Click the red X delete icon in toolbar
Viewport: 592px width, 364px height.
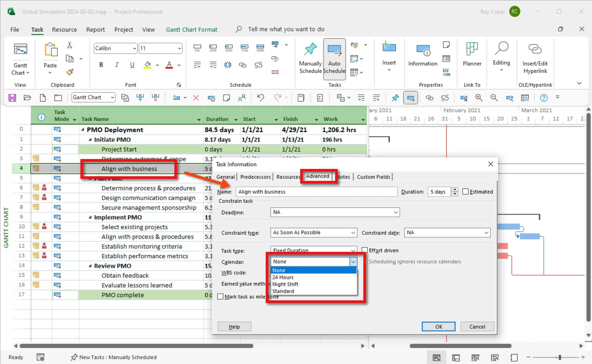coord(196,98)
